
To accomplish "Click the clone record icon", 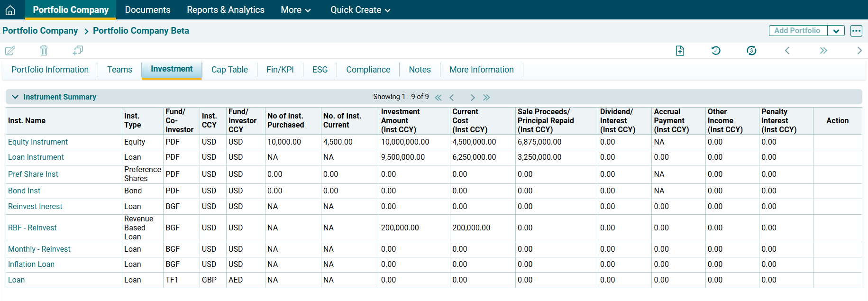I will pos(78,50).
